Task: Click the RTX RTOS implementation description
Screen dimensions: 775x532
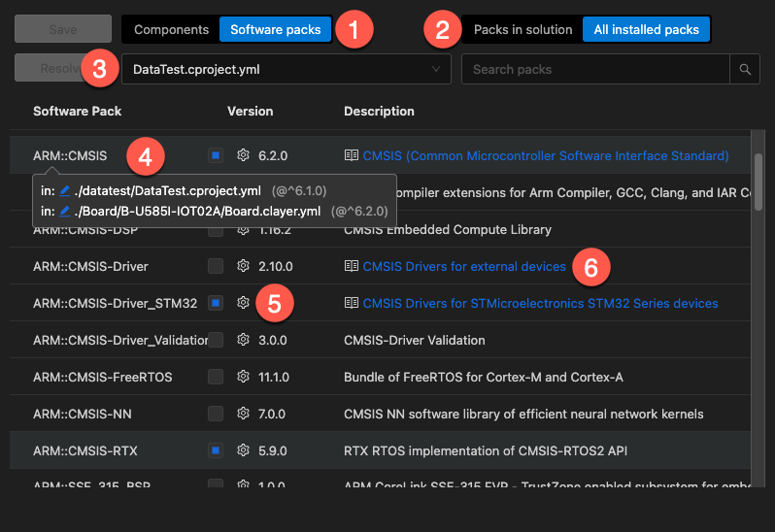Action: coord(486,450)
